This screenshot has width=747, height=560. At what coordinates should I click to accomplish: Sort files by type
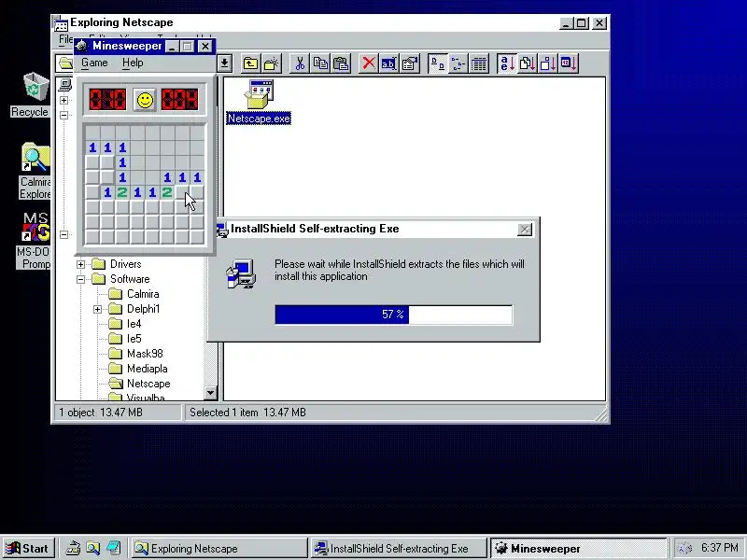point(528,63)
